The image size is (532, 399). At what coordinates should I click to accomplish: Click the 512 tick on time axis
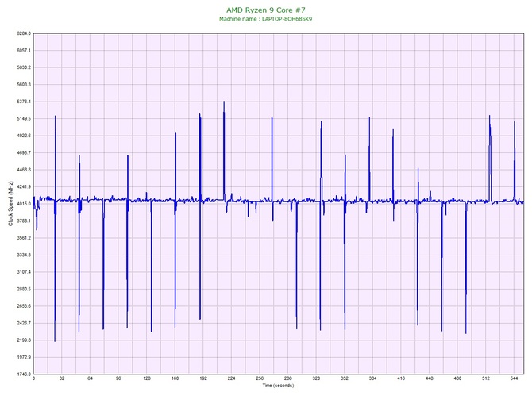[x=486, y=378]
